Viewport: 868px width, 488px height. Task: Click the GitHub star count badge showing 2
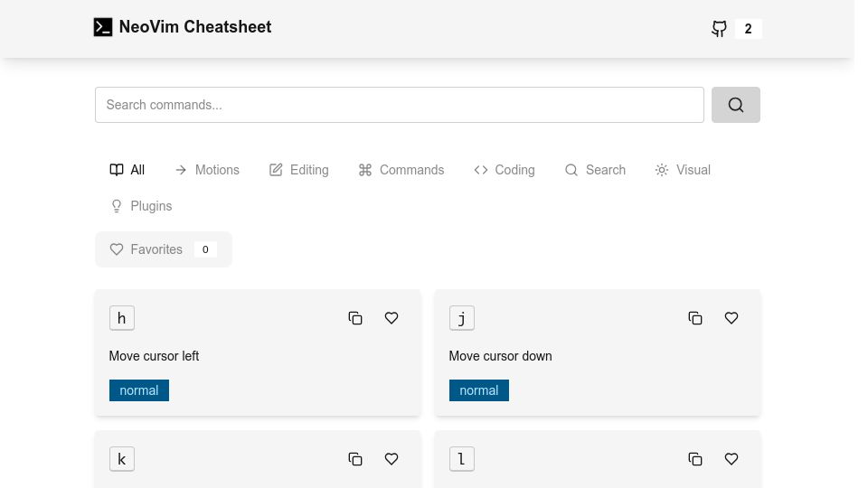pos(748,29)
